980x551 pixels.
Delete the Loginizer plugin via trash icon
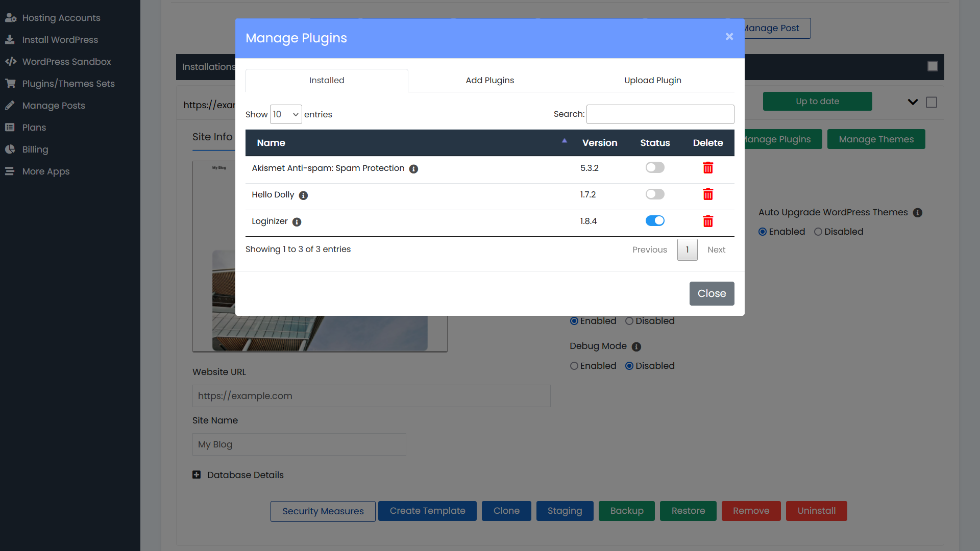707,221
